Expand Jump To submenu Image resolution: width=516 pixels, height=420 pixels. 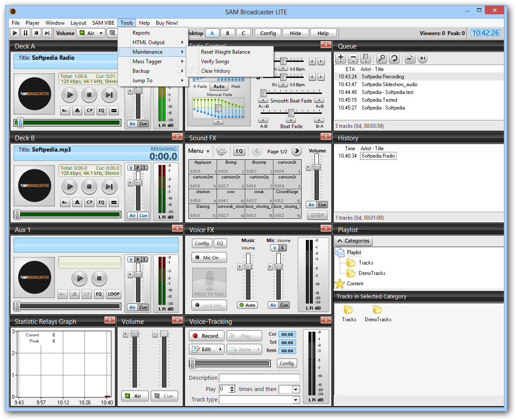tap(153, 81)
